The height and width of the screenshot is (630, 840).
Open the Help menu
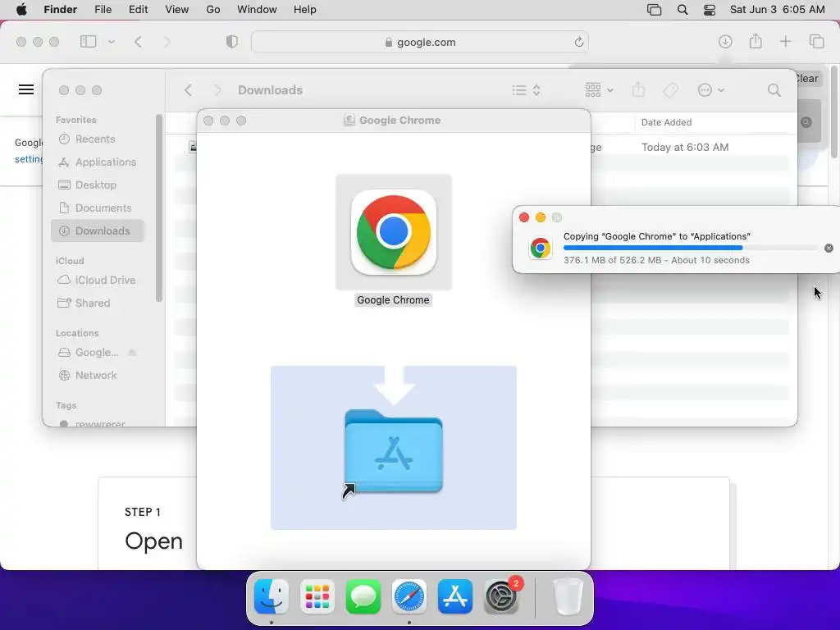point(305,10)
